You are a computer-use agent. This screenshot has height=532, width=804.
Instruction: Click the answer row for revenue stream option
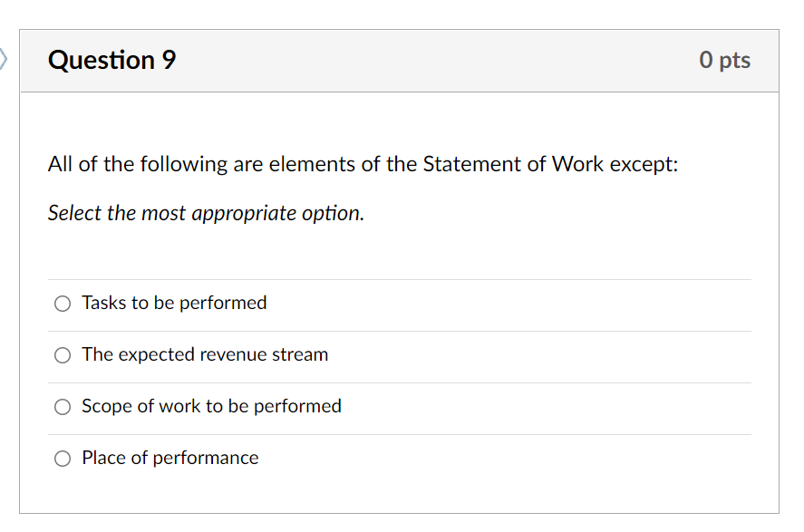click(x=205, y=354)
